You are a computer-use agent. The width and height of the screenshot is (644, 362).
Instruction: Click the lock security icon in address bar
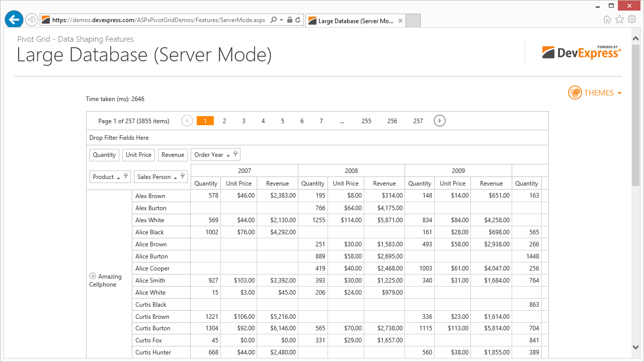tap(289, 20)
